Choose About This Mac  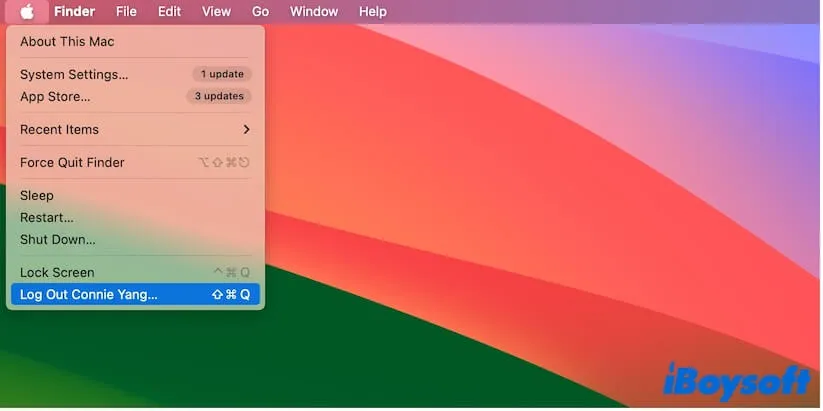pyautogui.click(x=67, y=42)
